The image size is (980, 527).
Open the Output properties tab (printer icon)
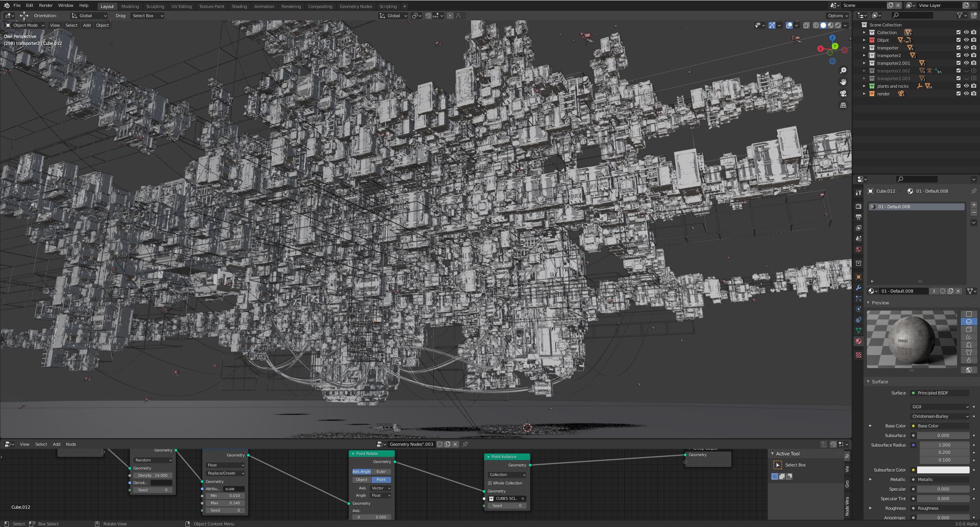859,217
